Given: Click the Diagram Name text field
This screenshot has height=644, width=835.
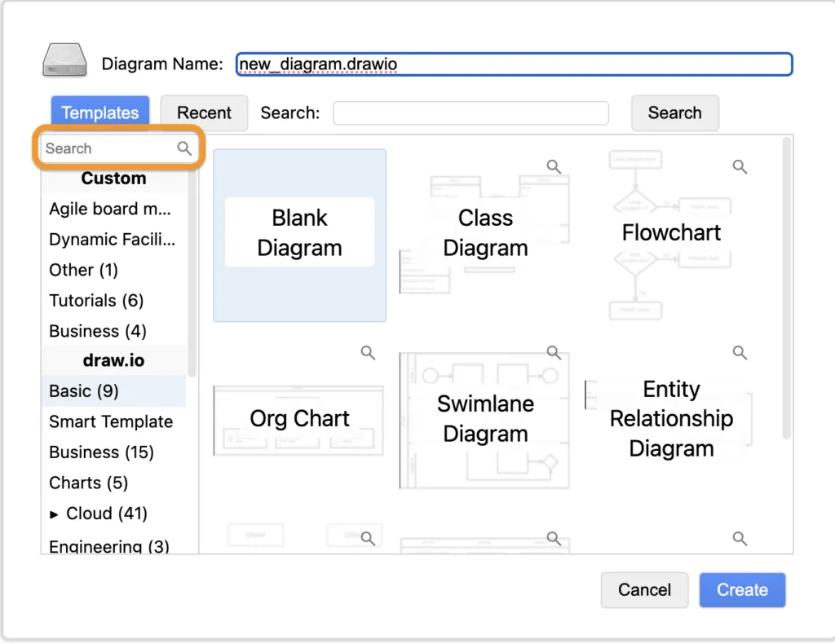Looking at the screenshot, I should pos(514,64).
